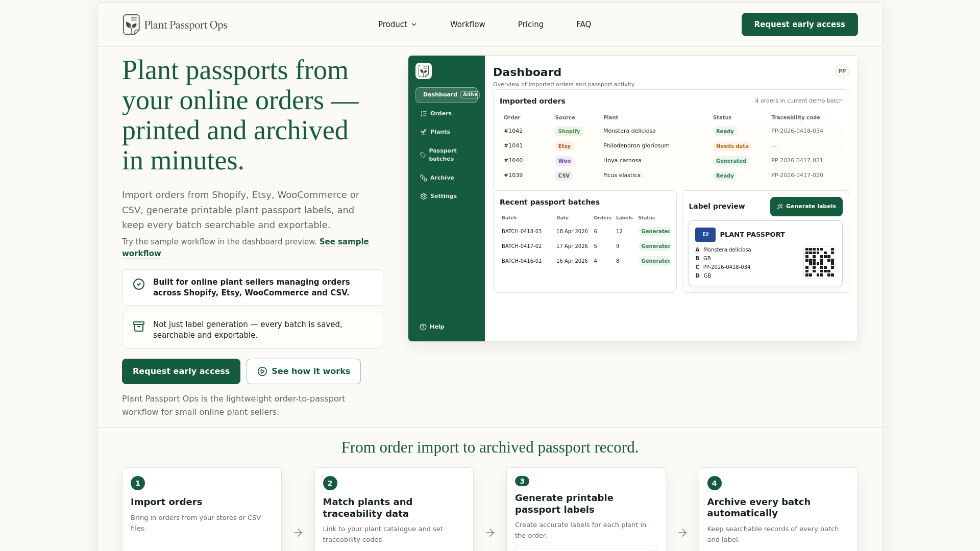This screenshot has width=980, height=551.
Task: Click traceability code PP-2026-0417-021
Action: tap(797, 161)
